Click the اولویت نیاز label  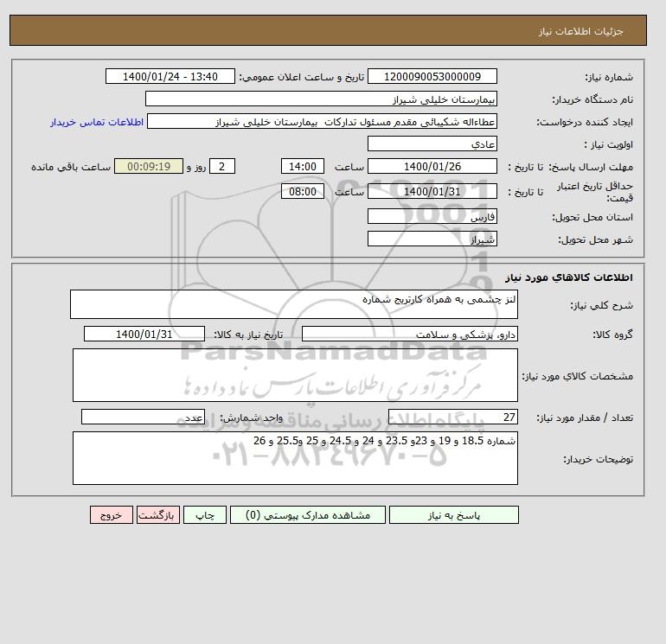608,144
